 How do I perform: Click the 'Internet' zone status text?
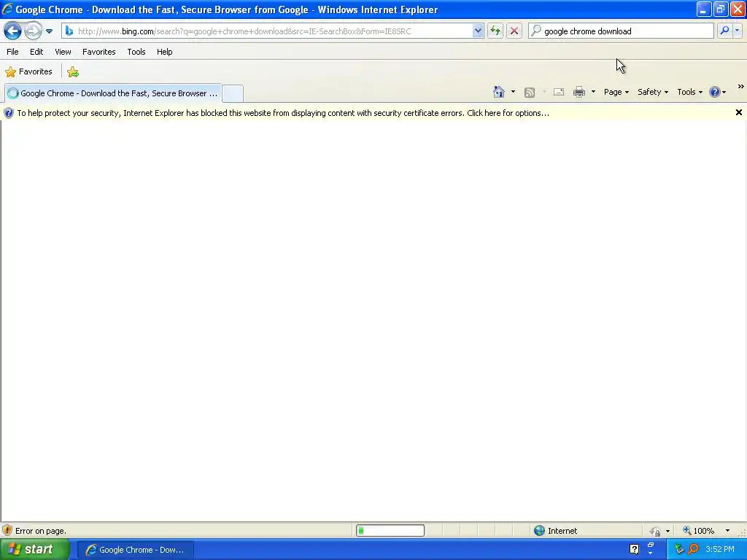pos(562,531)
